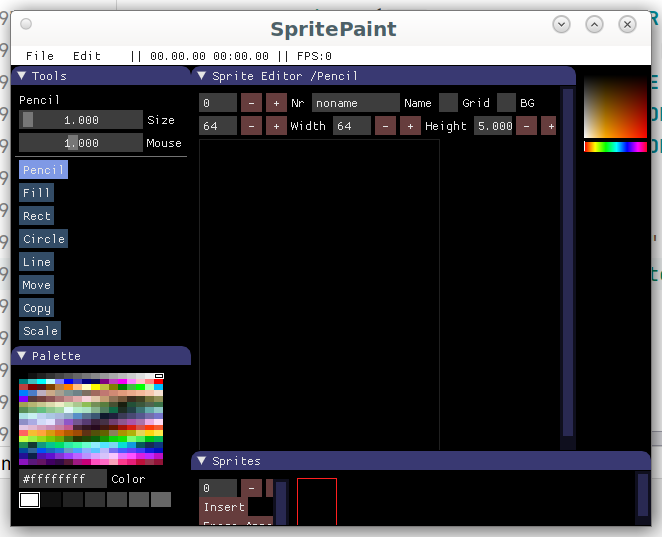662x537 pixels.
Task: Select the Rect tool
Action: point(36,216)
